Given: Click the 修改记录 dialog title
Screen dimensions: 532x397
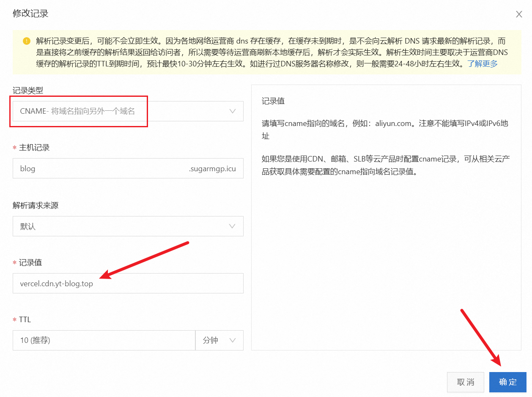Looking at the screenshot, I should pos(30,14).
